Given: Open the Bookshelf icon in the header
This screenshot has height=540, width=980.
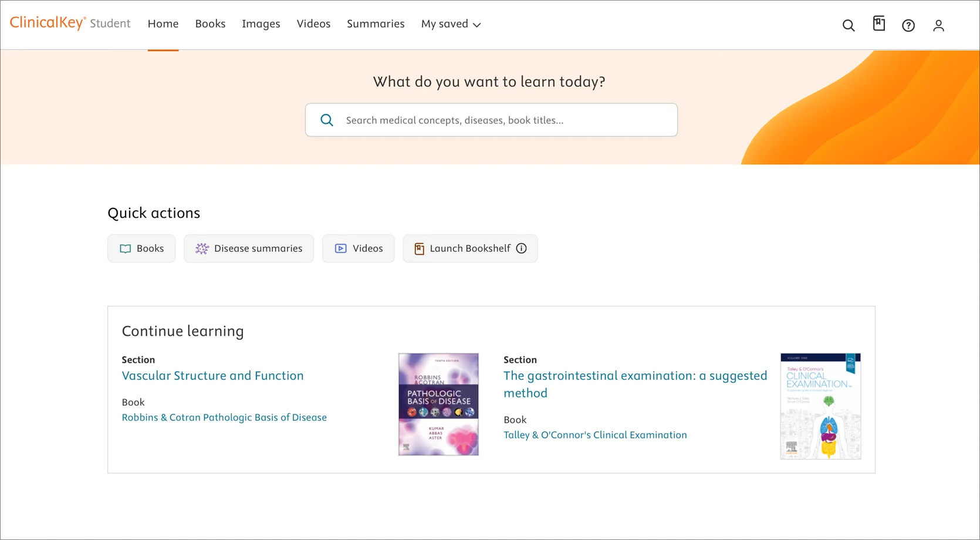Looking at the screenshot, I should pos(878,23).
